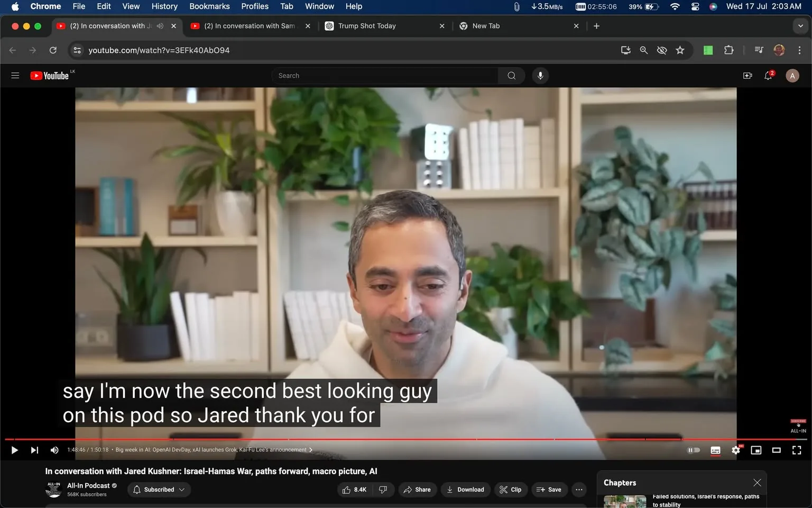The image size is (812, 508).
Task: Open the miniplayer
Action: 756,450
